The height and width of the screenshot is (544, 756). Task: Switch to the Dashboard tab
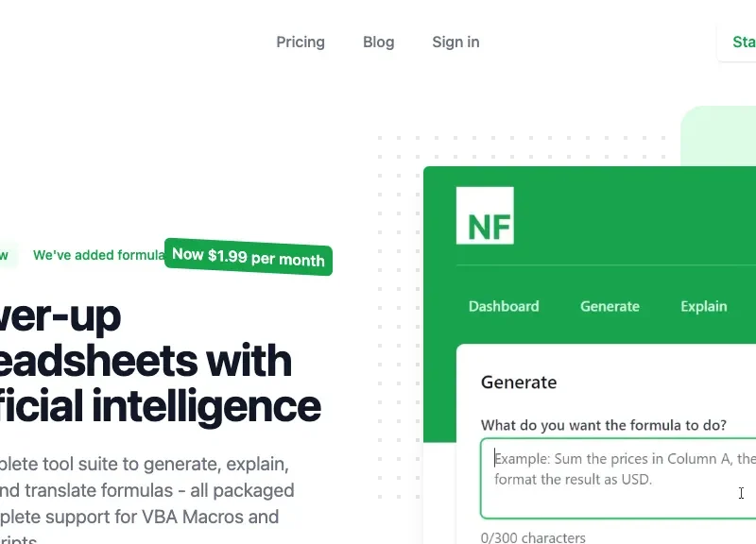click(504, 306)
